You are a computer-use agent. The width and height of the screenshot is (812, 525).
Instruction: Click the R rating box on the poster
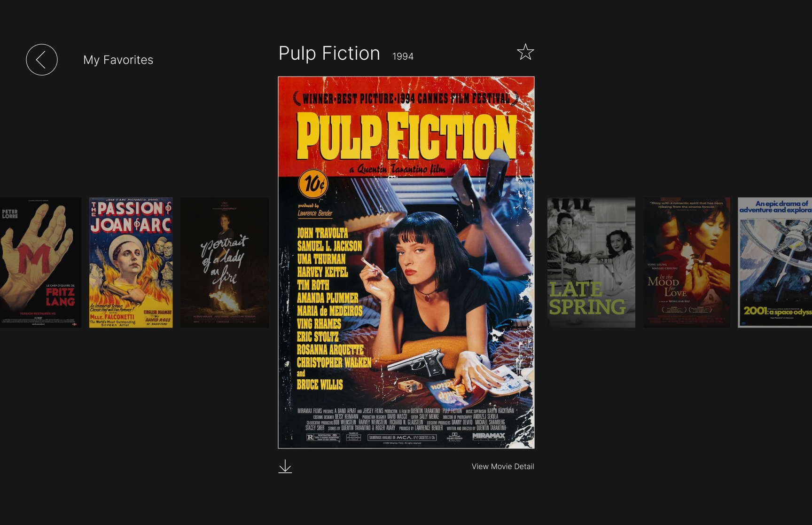click(323, 437)
